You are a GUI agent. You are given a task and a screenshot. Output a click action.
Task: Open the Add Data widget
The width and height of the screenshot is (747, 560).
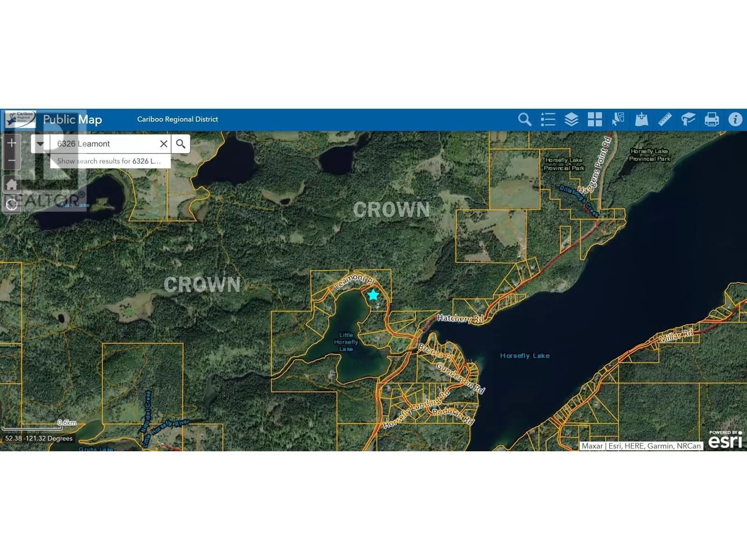click(641, 119)
